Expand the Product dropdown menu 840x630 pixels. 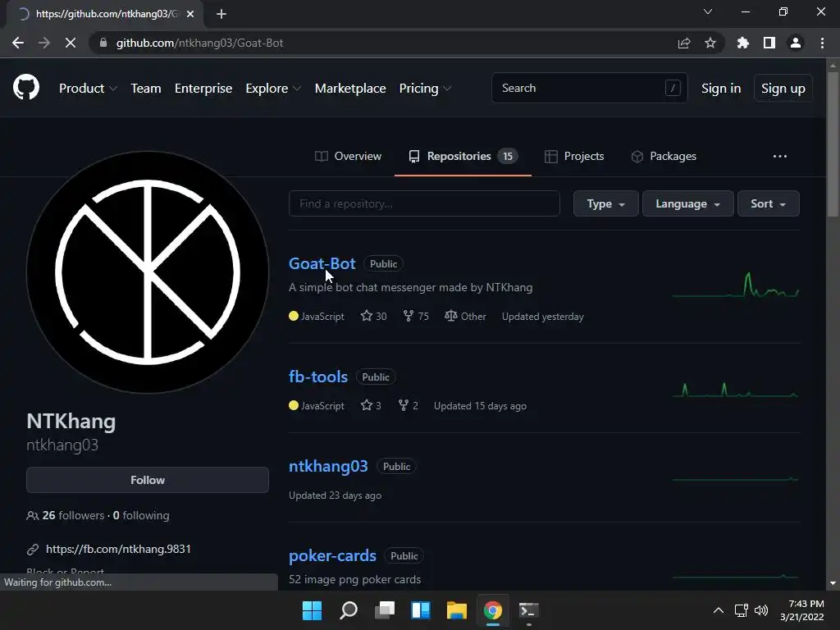coord(88,88)
